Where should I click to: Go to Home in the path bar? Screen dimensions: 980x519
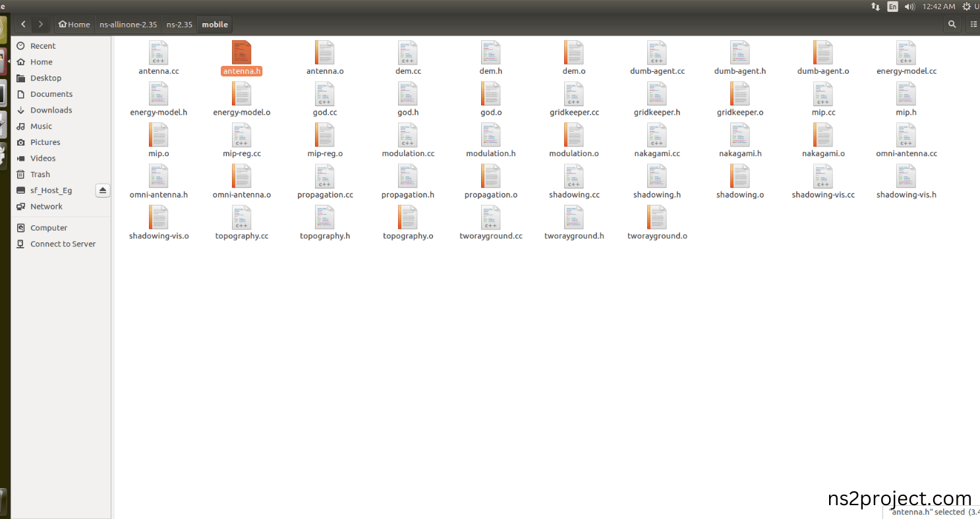(x=74, y=24)
